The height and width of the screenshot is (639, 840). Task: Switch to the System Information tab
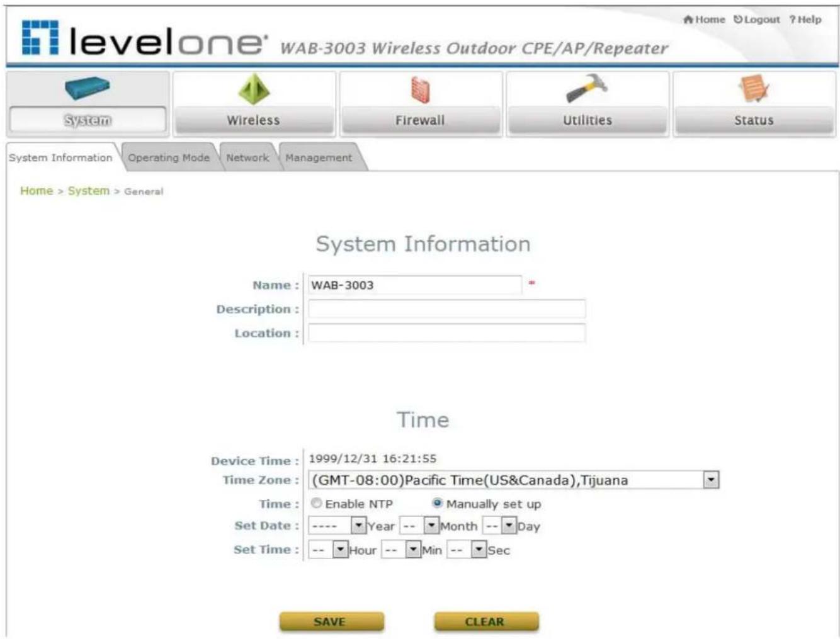pyautogui.click(x=60, y=157)
